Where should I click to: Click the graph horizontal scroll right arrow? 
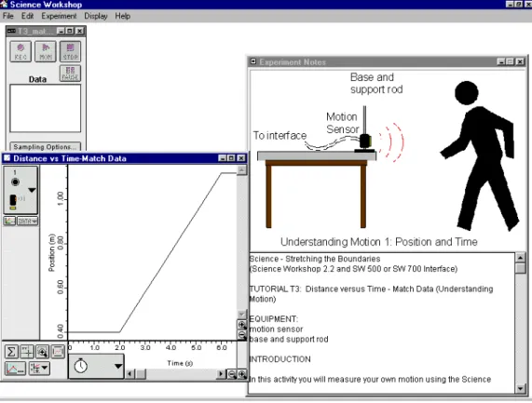pyautogui.click(x=221, y=374)
